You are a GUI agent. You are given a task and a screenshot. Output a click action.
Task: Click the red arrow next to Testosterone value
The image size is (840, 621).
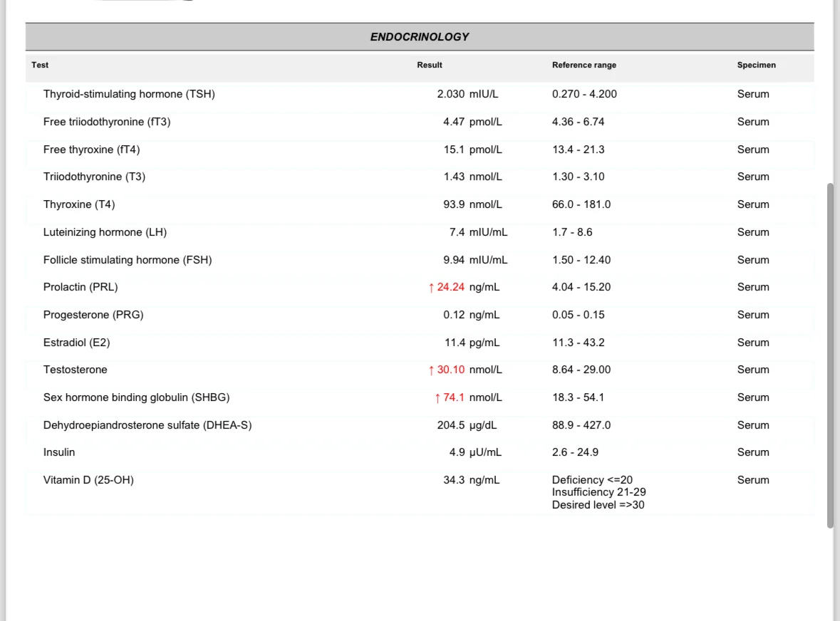pyautogui.click(x=431, y=370)
